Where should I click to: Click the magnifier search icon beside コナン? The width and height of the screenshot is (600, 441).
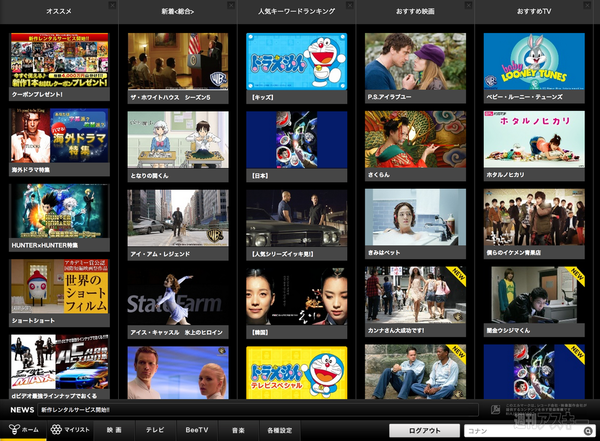pos(588,431)
